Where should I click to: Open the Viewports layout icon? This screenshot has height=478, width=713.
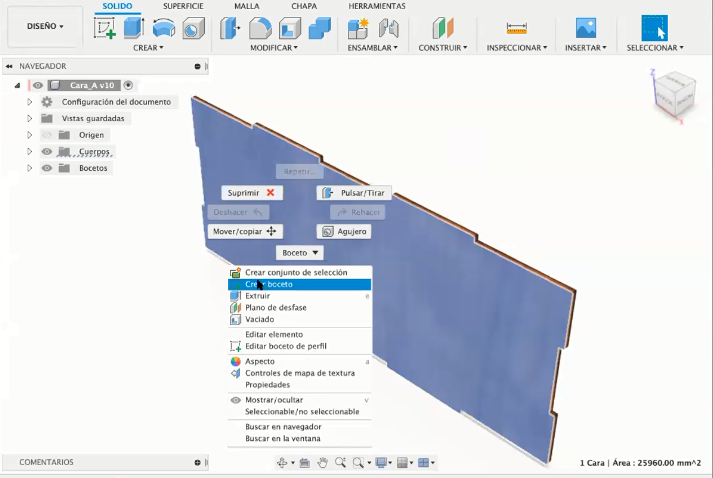point(423,463)
